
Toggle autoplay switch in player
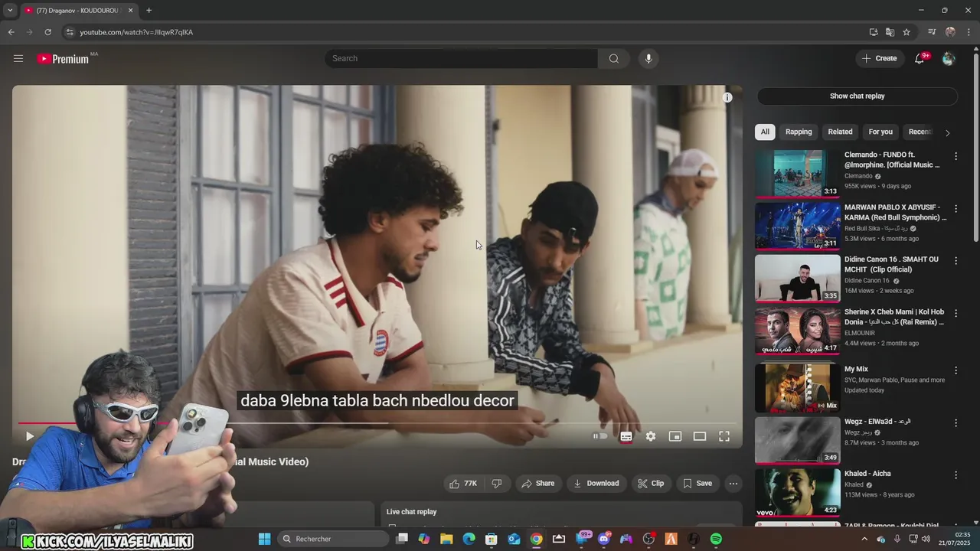coord(600,436)
